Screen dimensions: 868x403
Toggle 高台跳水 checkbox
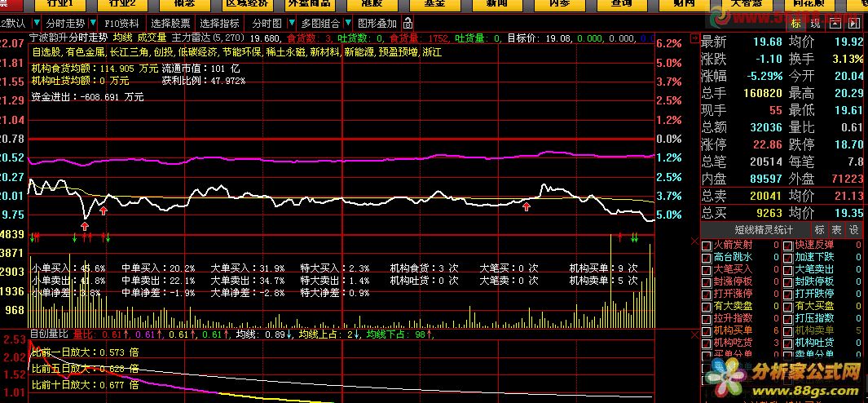click(x=707, y=257)
